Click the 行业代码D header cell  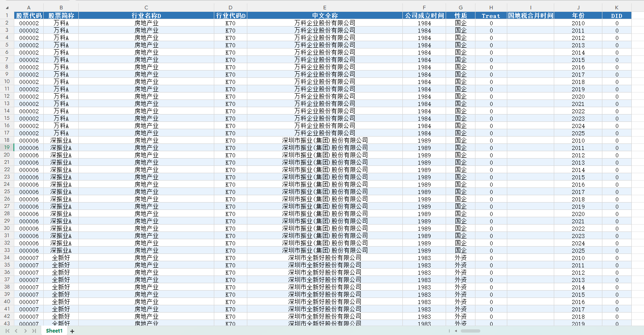click(x=231, y=15)
